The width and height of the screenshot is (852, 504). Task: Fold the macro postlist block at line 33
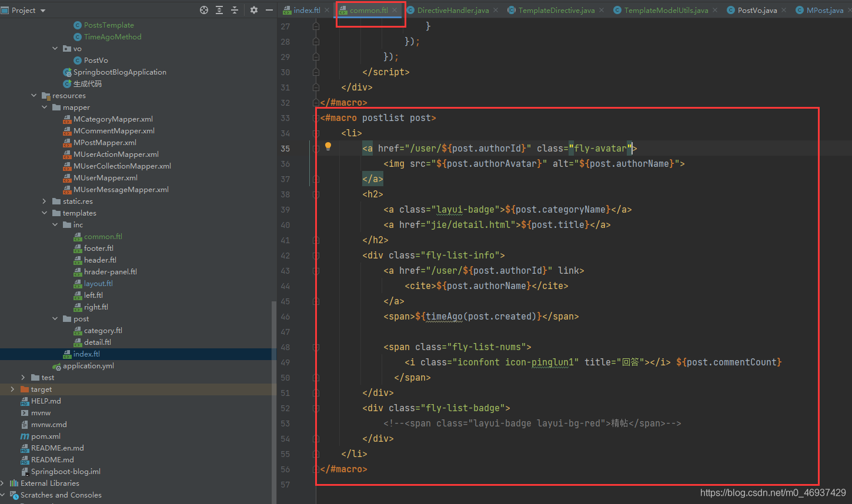pyautogui.click(x=316, y=118)
